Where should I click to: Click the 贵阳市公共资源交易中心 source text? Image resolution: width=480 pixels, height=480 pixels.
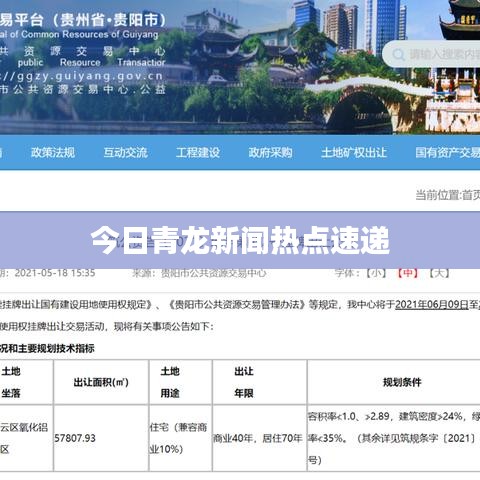tap(214, 273)
